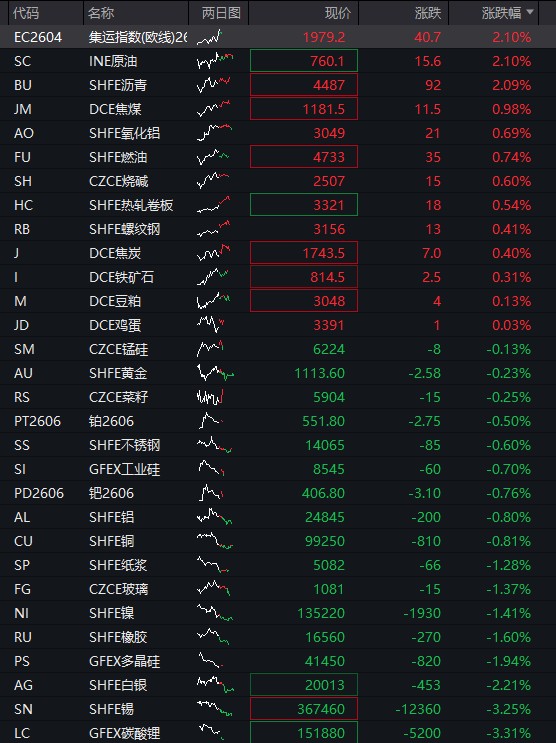This screenshot has width=556, height=743.
Task: Open the SHFE沥青 mini trend chart
Action: [x=214, y=85]
